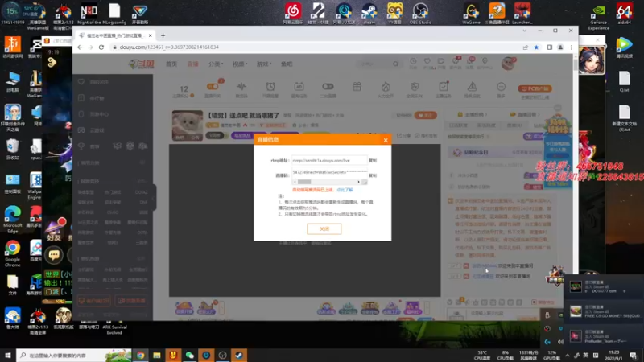Open WeChat from taskbar

coord(189,355)
